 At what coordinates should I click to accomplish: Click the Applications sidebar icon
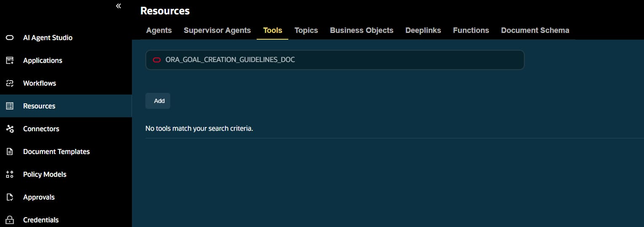click(10, 60)
